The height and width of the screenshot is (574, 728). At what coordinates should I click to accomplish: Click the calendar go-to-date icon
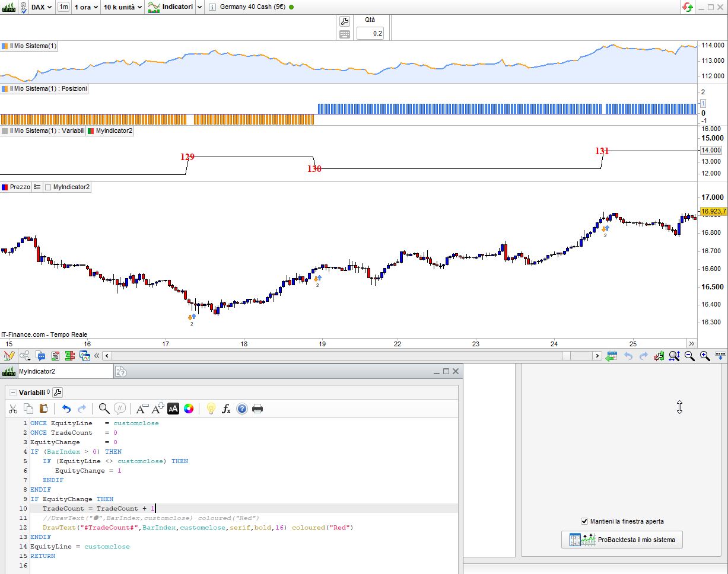coord(612,356)
